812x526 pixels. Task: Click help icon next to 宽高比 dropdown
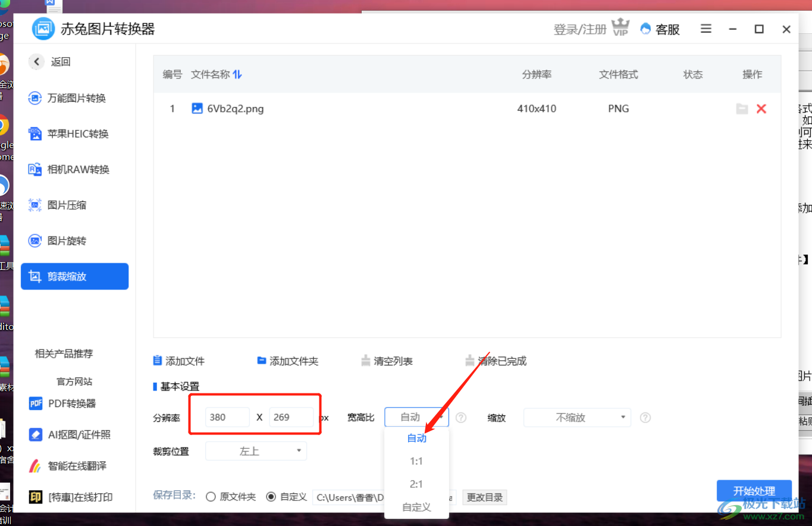461,418
